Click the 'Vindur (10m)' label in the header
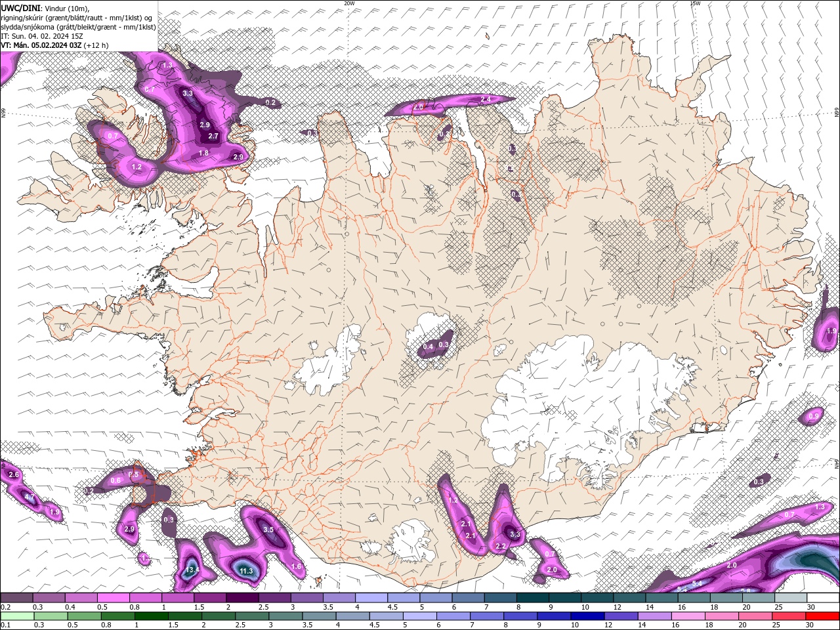840x630 pixels. 68,8
